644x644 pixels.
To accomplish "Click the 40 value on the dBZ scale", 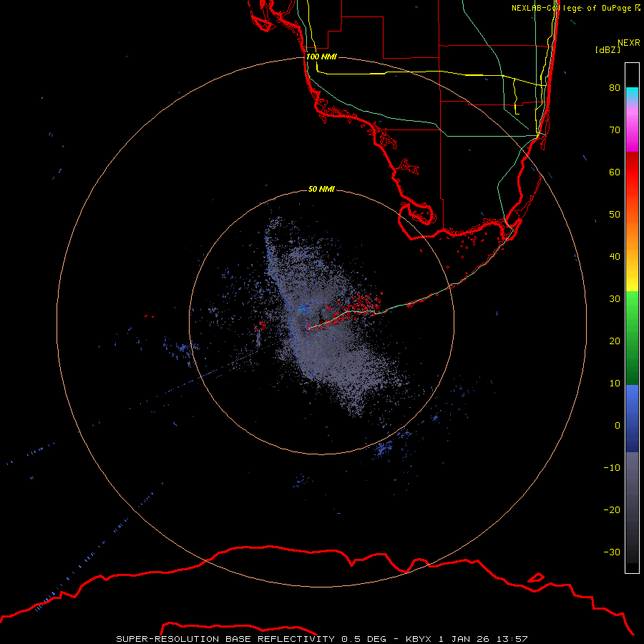I will (615, 257).
